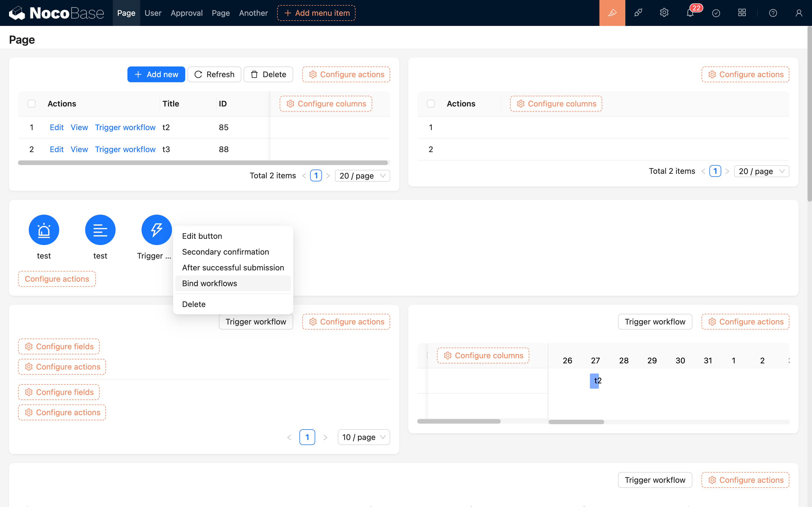Click the tasks check-circle icon

(716, 13)
